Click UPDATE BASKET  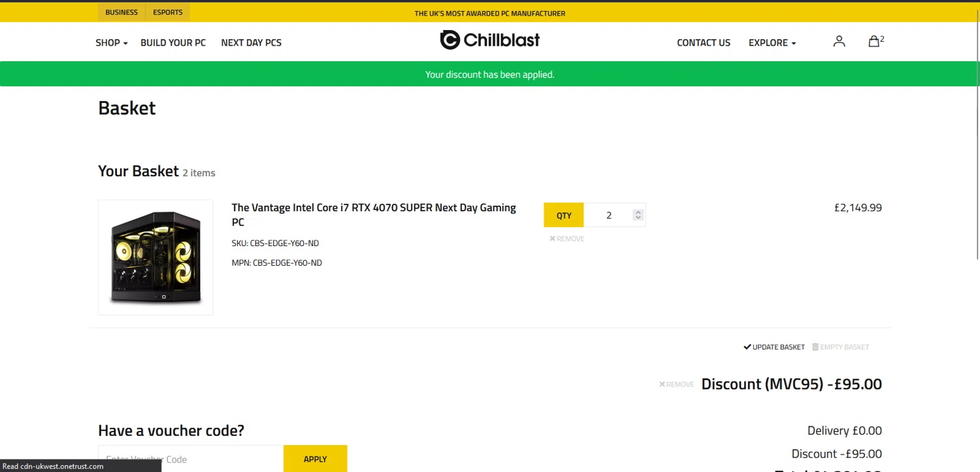tap(774, 347)
